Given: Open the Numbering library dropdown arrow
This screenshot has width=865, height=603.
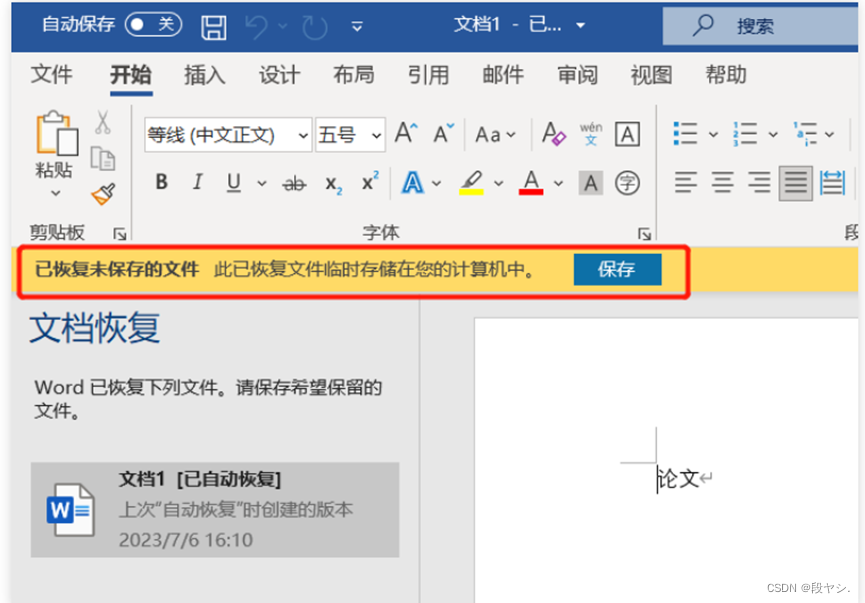Looking at the screenshot, I should (773, 134).
